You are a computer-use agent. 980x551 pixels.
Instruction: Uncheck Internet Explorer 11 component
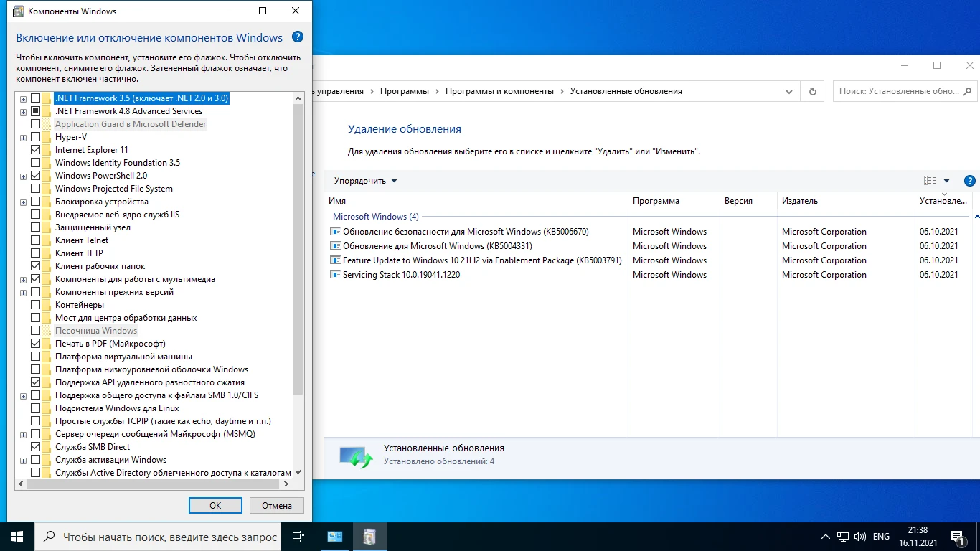click(x=36, y=150)
